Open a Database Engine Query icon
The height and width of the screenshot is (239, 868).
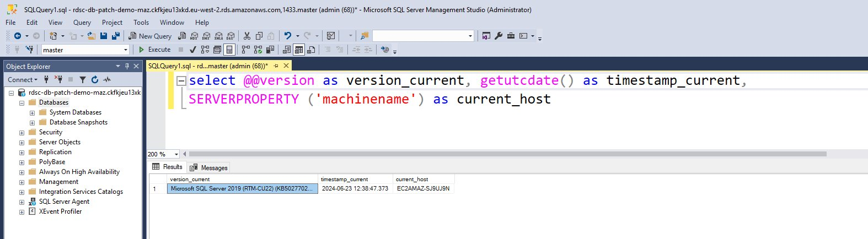[x=182, y=36]
